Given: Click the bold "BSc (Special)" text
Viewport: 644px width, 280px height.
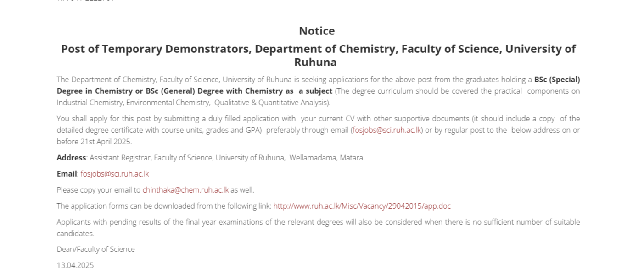Looking at the screenshot, I should (557, 80).
